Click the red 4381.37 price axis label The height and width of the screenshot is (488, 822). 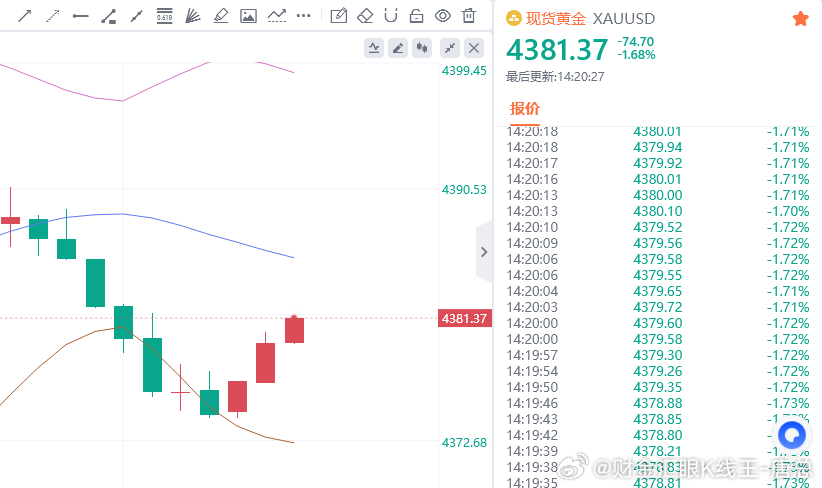coord(464,318)
